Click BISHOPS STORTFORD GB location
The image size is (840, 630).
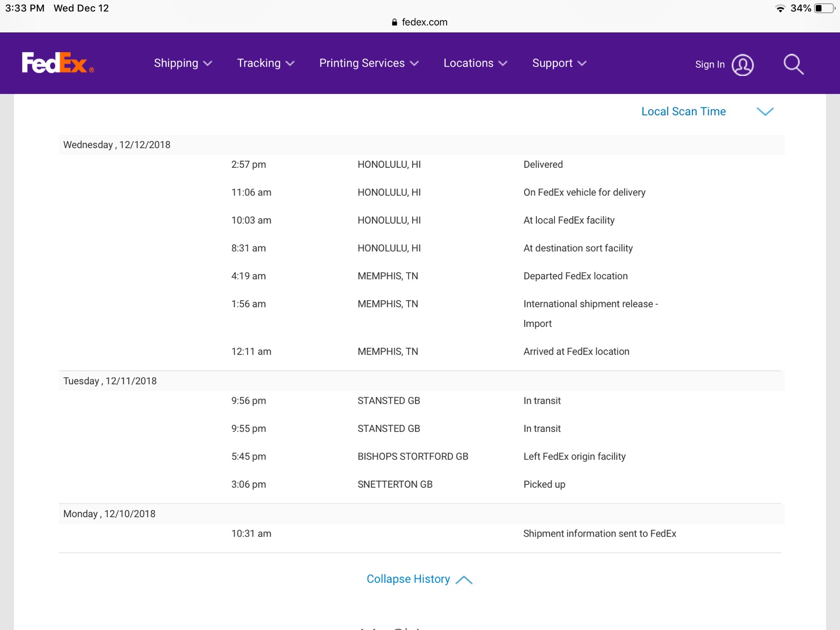[x=413, y=456]
